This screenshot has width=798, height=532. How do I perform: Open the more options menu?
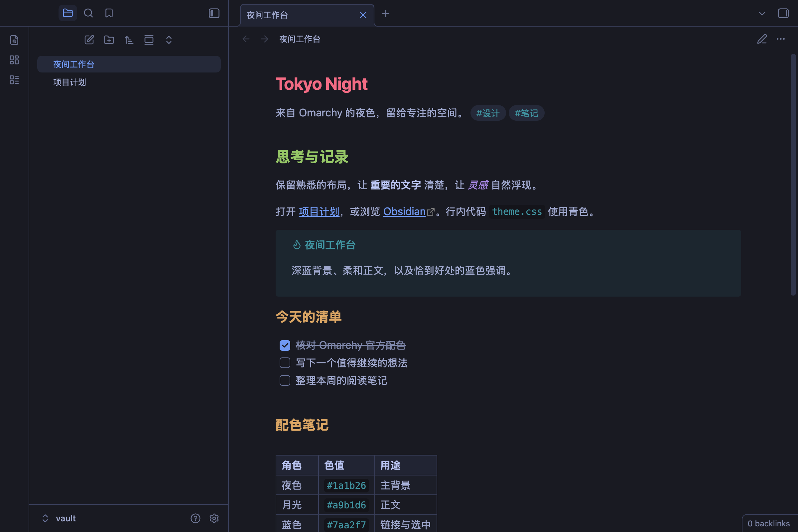coord(781,39)
